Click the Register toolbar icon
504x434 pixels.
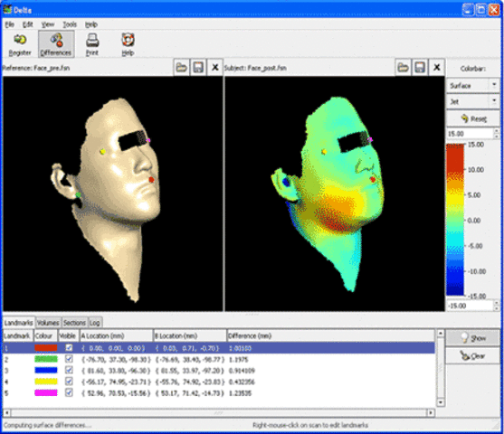[20, 44]
